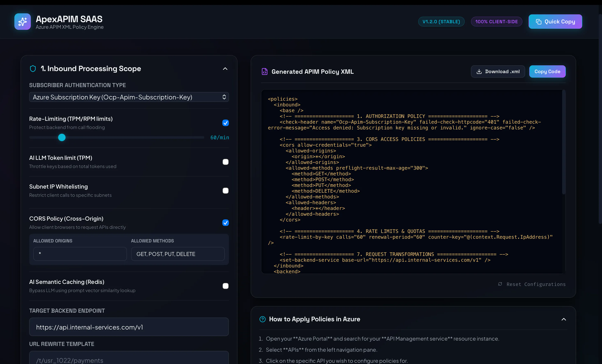
Task: Enable Subnet IP Whitelisting checkbox
Action: click(226, 191)
